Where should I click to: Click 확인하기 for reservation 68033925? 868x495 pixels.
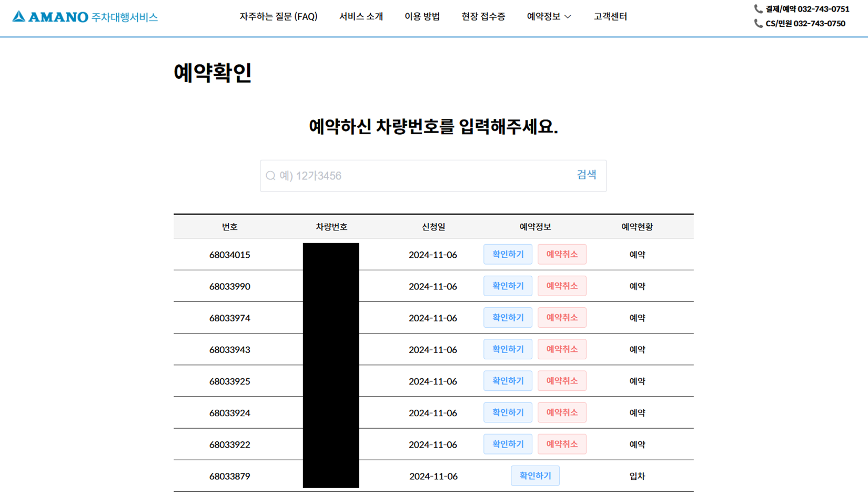(x=508, y=381)
